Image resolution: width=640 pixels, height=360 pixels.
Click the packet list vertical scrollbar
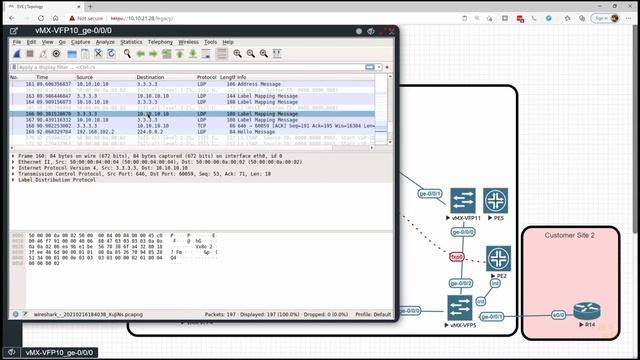click(x=390, y=109)
